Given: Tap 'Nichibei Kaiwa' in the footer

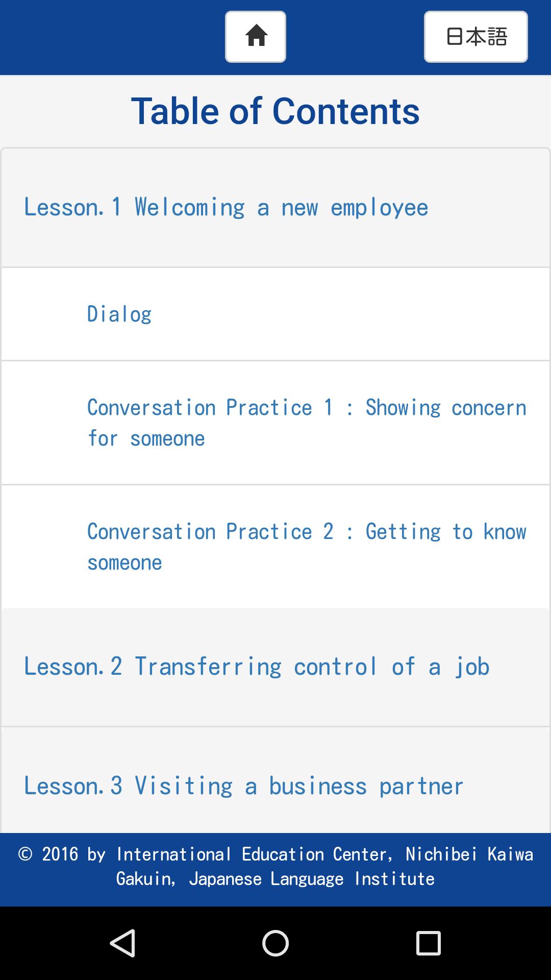Looking at the screenshot, I should tap(469, 854).
